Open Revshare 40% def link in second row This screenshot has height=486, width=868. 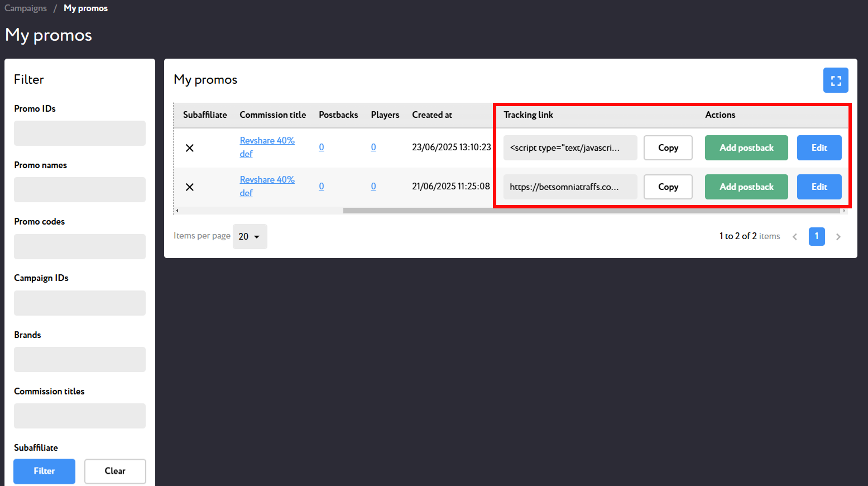point(267,186)
